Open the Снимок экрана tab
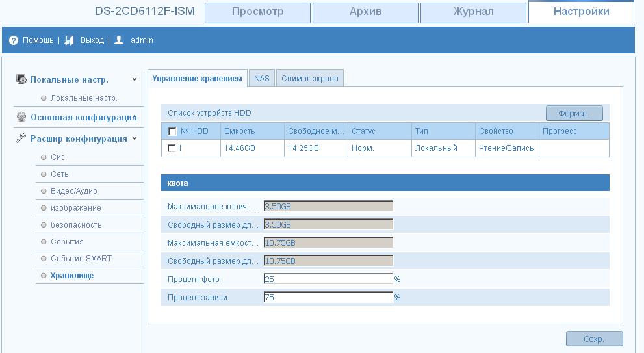 pyautogui.click(x=309, y=78)
